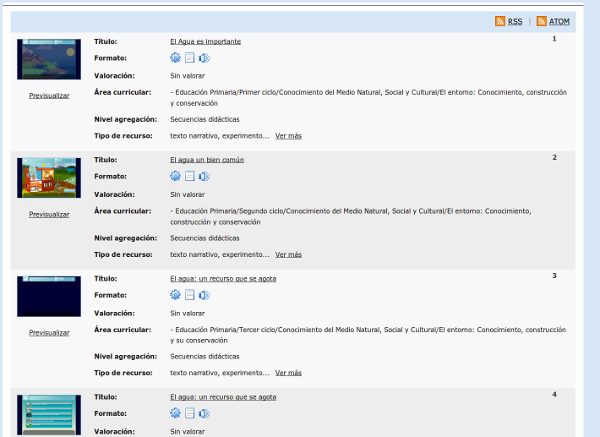Click Previsualizar under El Agua es importante thumbnail

[49, 95]
